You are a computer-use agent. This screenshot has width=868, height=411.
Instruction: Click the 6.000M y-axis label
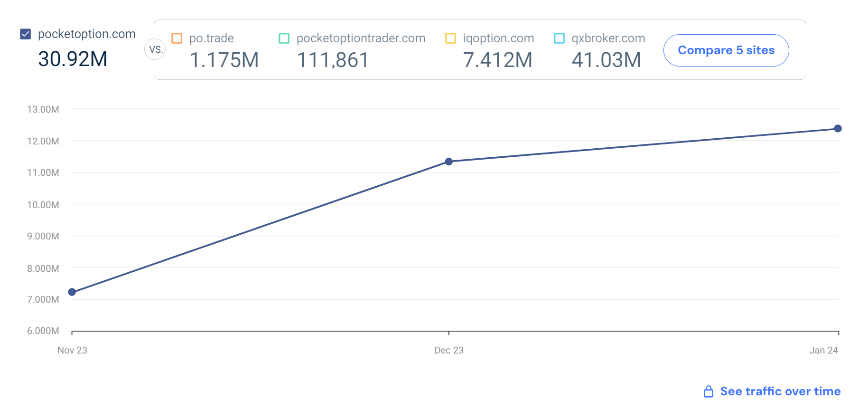tap(43, 331)
